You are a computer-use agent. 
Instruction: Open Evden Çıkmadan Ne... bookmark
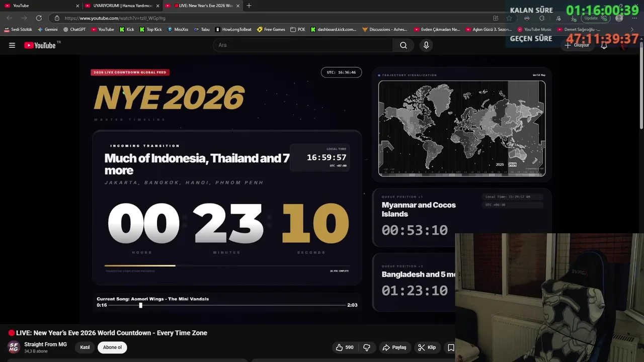pos(437,30)
